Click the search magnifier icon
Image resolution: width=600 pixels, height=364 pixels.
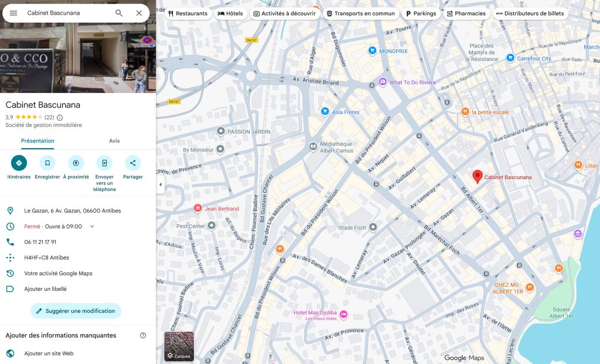coord(118,12)
